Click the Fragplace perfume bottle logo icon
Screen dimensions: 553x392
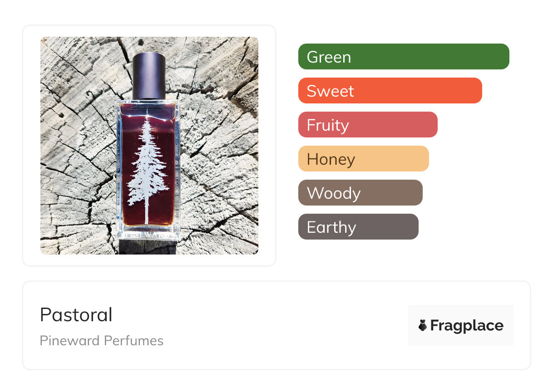423,325
